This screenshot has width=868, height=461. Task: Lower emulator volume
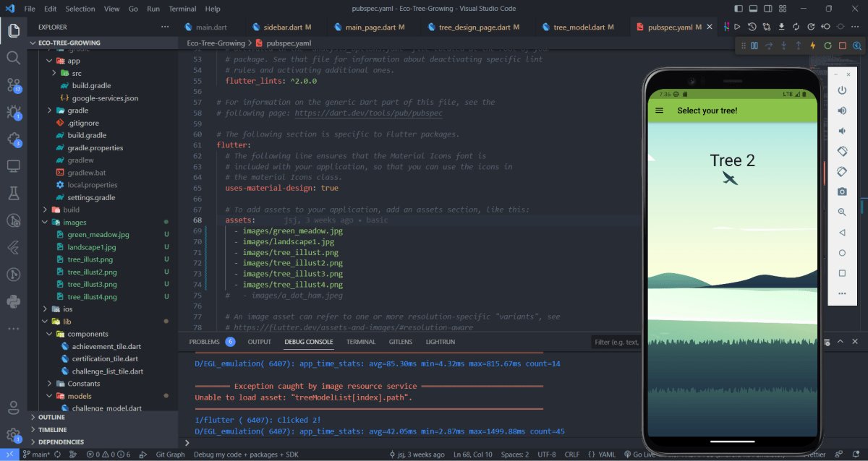tap(842, 131)
